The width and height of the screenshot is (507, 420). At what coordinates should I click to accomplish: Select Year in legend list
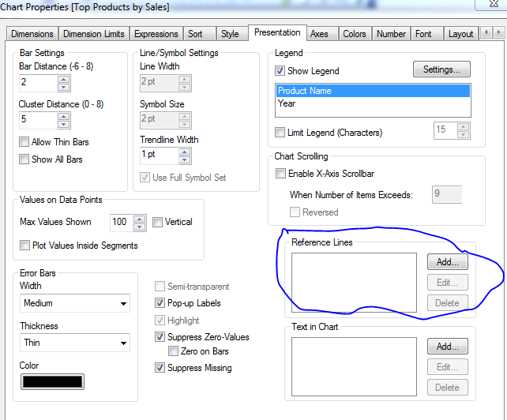[373, 103]
